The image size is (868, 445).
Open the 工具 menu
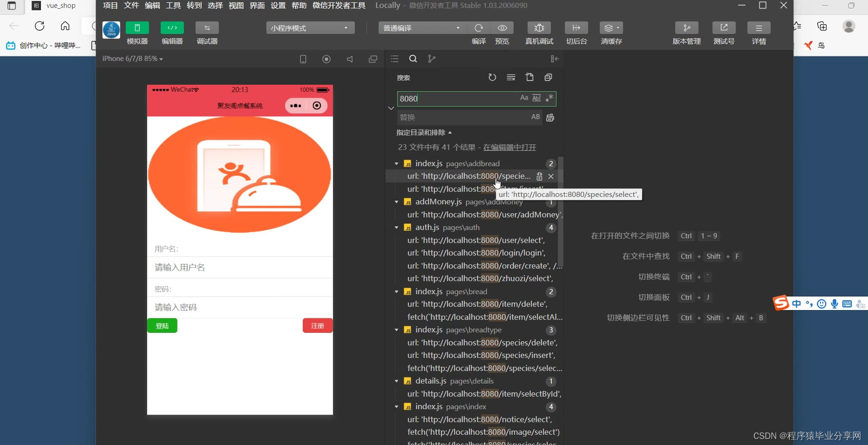(x=173, y=5)
